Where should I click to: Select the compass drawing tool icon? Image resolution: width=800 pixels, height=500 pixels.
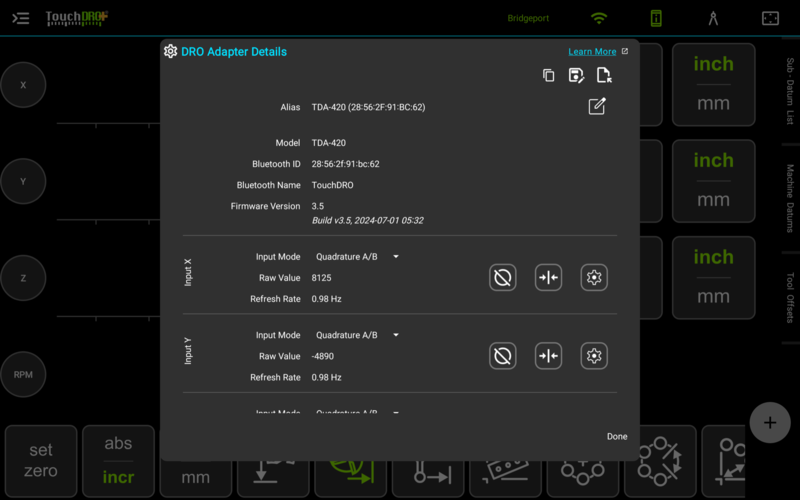pyautogui.click(x=713, y=18)
